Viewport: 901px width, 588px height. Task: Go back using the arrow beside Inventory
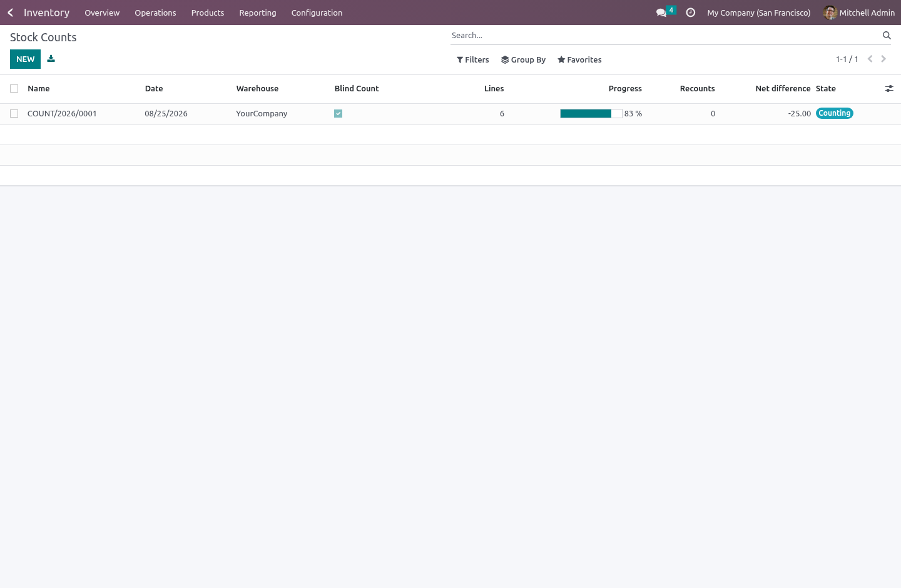pyautogui.click(x=10, y=13)
